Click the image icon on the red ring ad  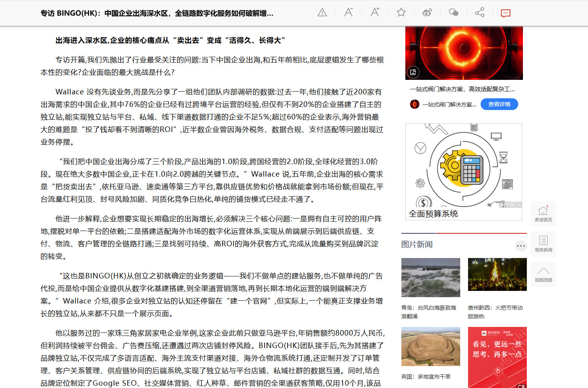(x=413, y=72)
